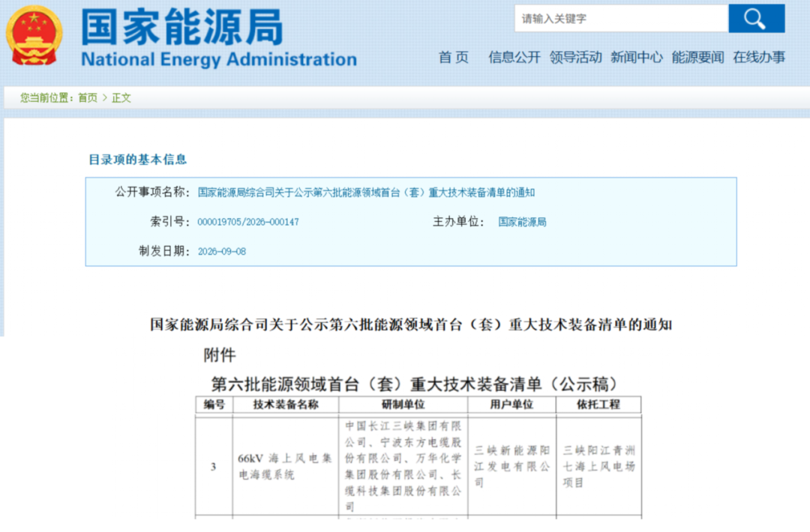Open the 信息公开 navigation menu item
The width and height of the screenshot is (810, 532).
514,57
